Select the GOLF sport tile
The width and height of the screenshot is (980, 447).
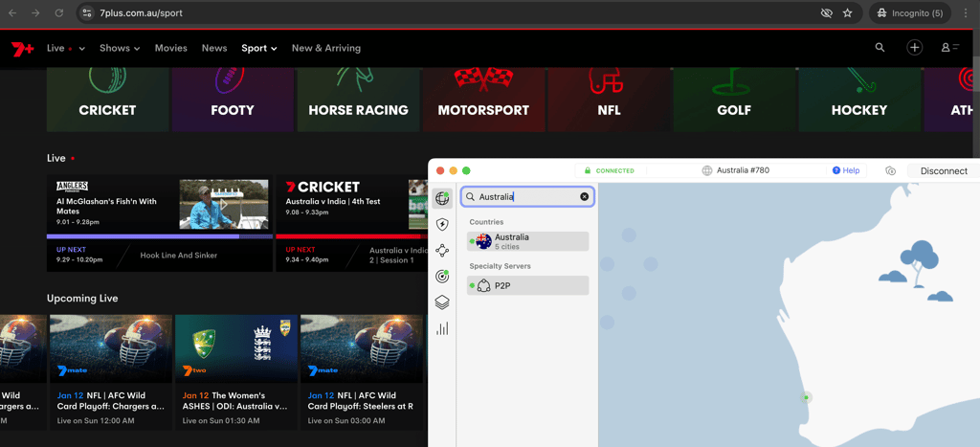tap(734, 100)
